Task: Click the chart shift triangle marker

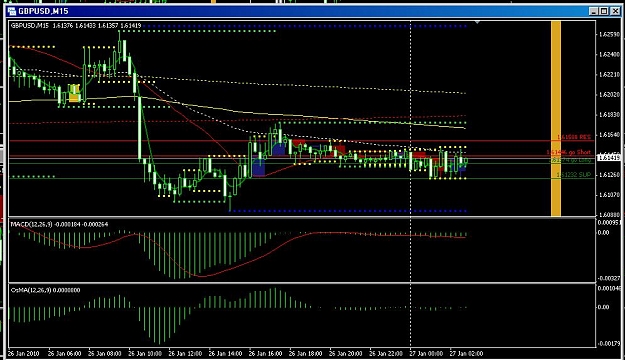Action: [477, 23]
